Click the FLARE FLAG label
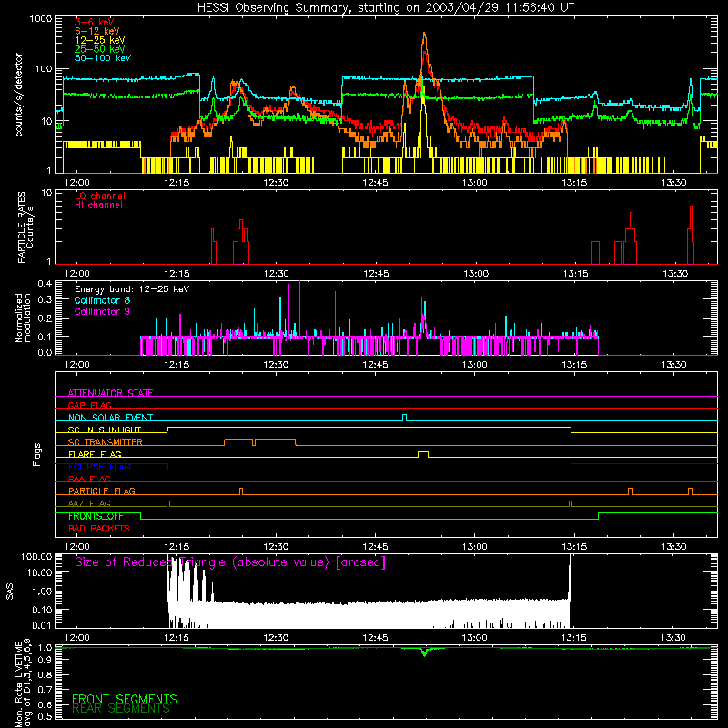 pyautogui.click(x=95, y=454)
